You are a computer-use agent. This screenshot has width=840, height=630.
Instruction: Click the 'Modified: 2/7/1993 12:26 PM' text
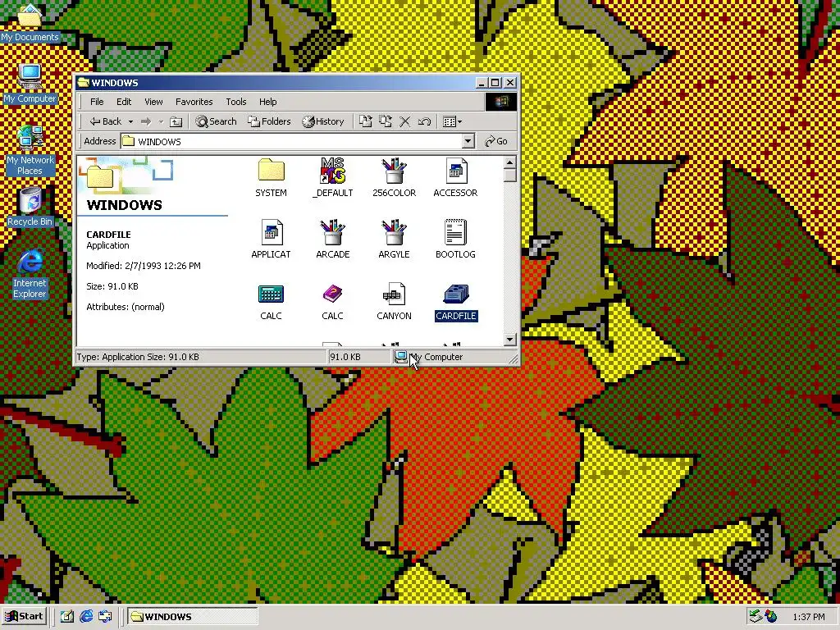(x=144, y=266)
